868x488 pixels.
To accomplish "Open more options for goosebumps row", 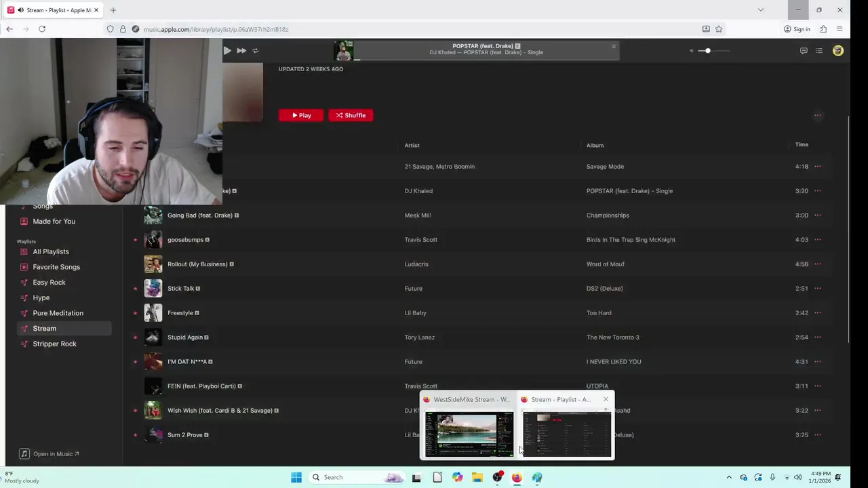I will (818, 240).
